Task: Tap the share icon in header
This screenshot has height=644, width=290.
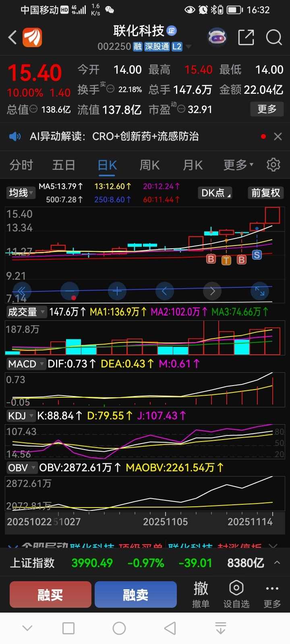Action: pyautogui.click(x=246, y=37)
